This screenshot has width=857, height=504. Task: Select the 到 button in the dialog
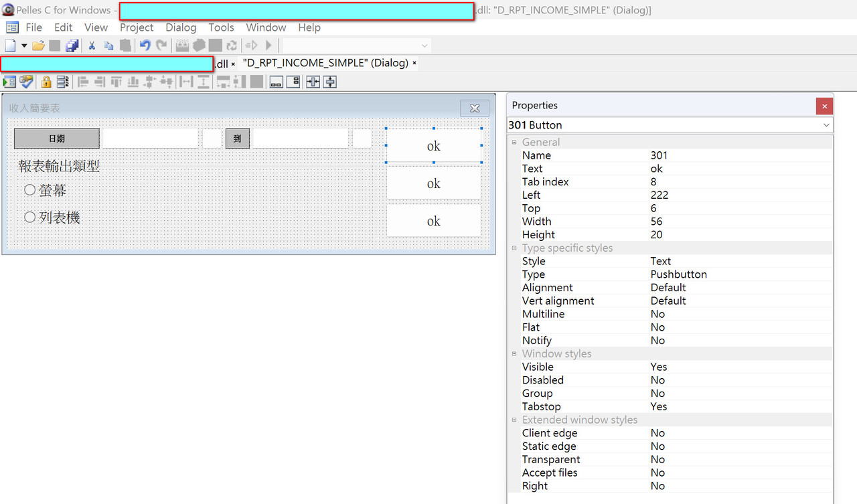point(238,139)
